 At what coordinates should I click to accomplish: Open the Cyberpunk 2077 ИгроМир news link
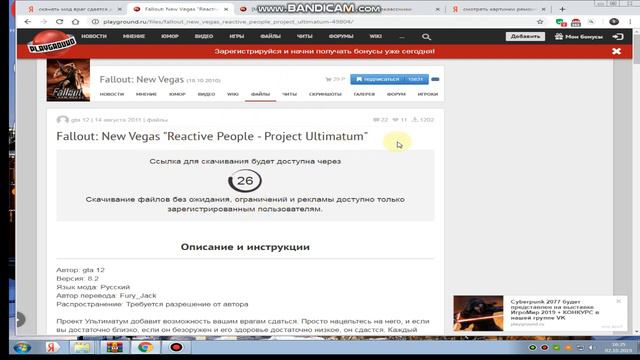pyautogui.click(x=555, y=309)
